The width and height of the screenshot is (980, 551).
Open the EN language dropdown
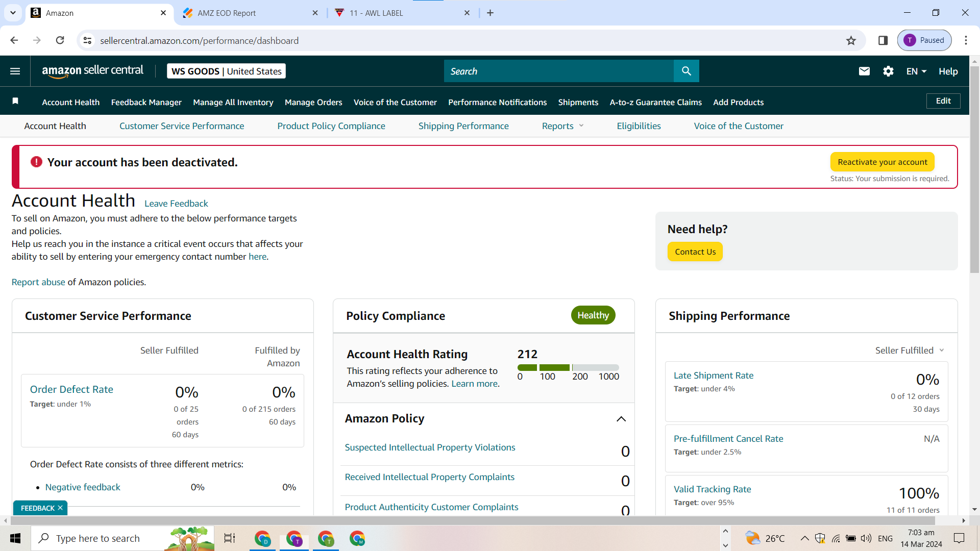click(916, 71)
